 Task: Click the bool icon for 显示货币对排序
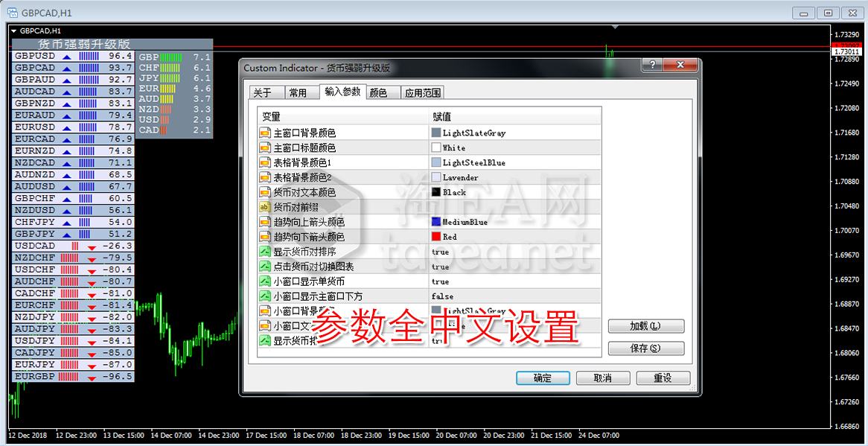[264, 252]
